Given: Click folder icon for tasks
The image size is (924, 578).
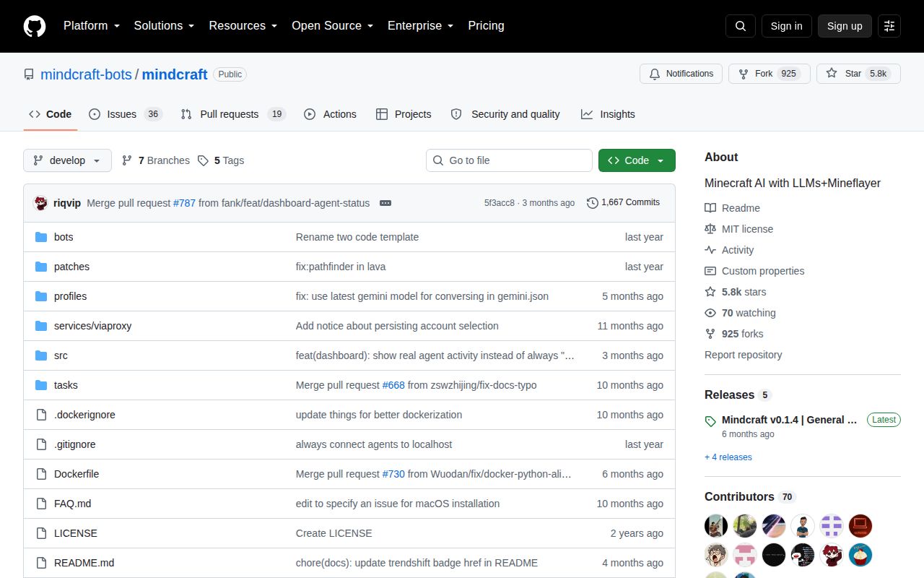Looking at the screenshot, I should [x=41, y=385].
